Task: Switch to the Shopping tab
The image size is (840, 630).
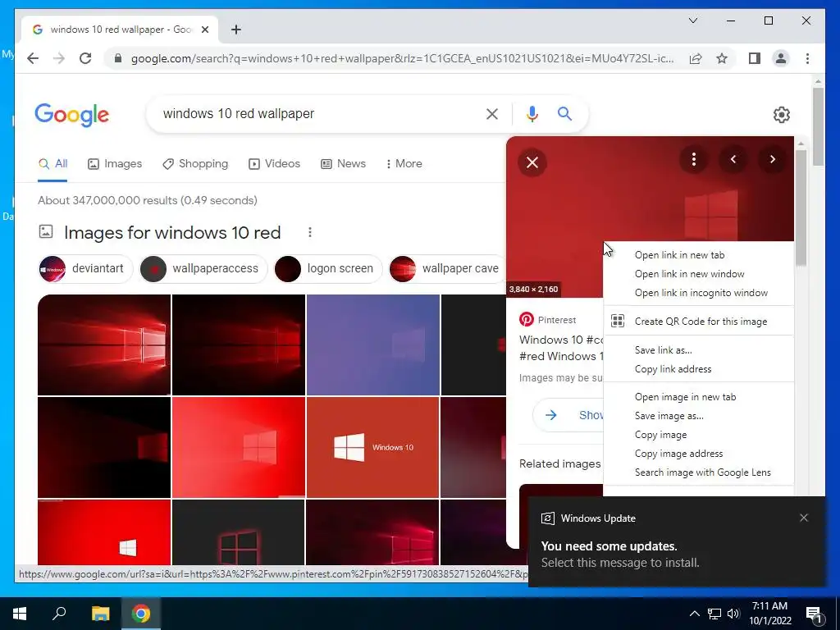Action: click(195, 164)
